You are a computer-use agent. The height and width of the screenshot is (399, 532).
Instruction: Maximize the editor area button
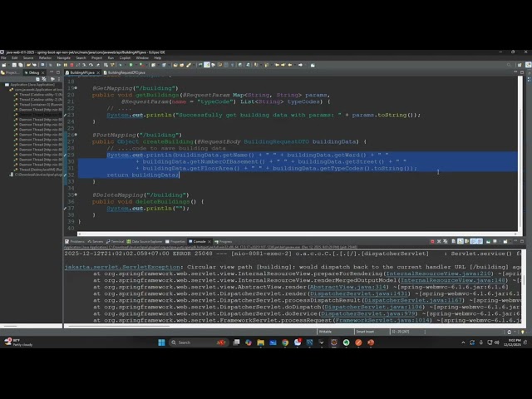[522, 72]
